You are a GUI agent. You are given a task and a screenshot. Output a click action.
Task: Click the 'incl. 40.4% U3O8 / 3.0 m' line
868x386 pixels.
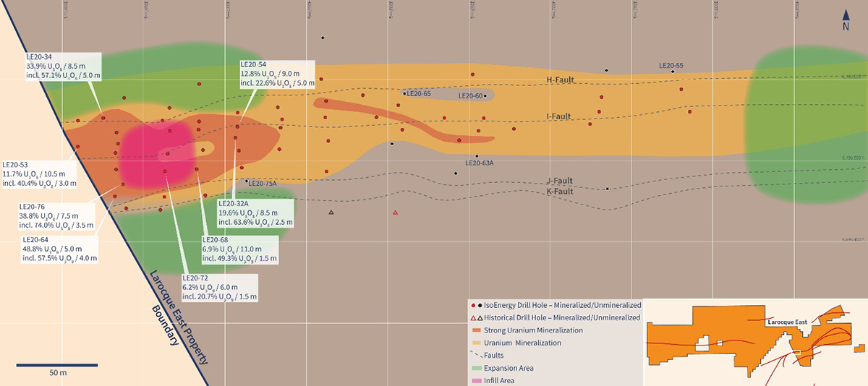[40, 183]
